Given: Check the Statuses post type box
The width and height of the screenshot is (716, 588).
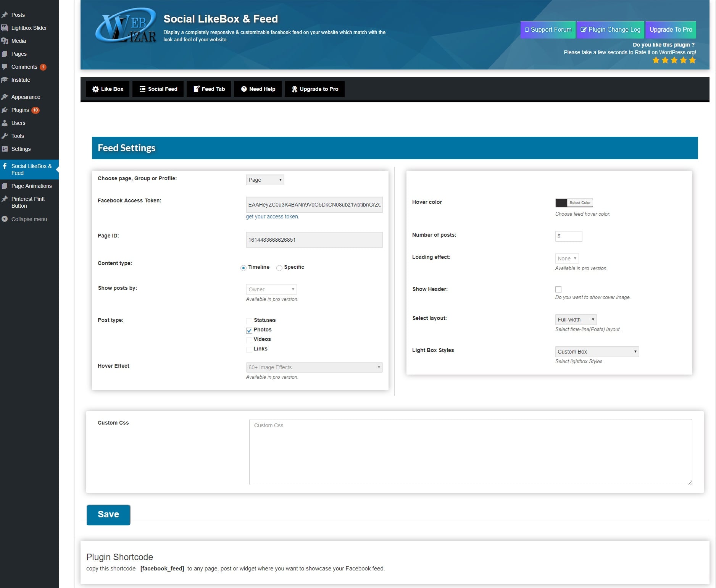Looking at the screenshot, I should tap(249, 321).
